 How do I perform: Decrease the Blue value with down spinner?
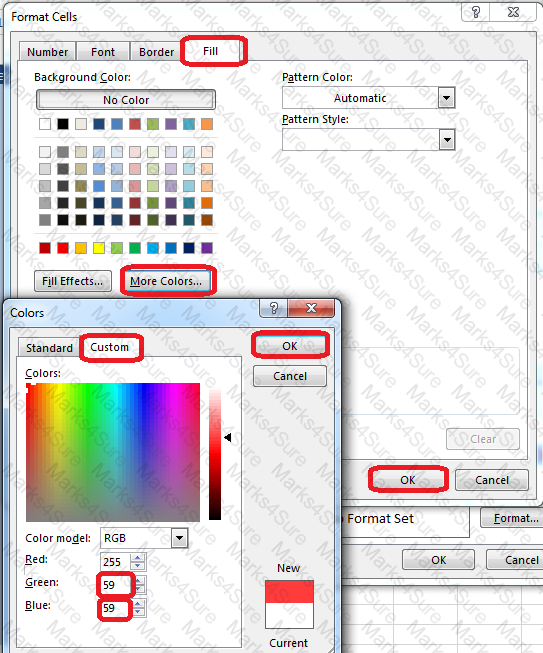coord(138,612)
